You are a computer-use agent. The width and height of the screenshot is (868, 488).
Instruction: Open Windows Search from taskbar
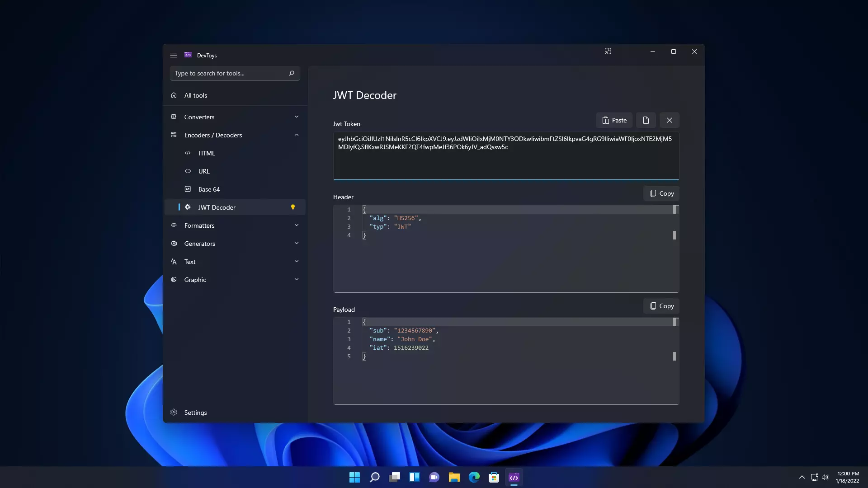coord(375,477)
